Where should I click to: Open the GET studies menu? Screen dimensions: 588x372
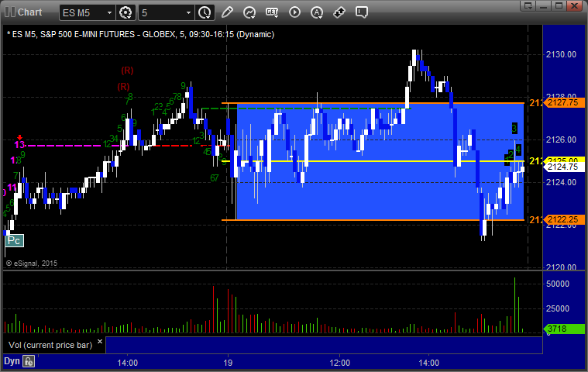tap(272, 12)
